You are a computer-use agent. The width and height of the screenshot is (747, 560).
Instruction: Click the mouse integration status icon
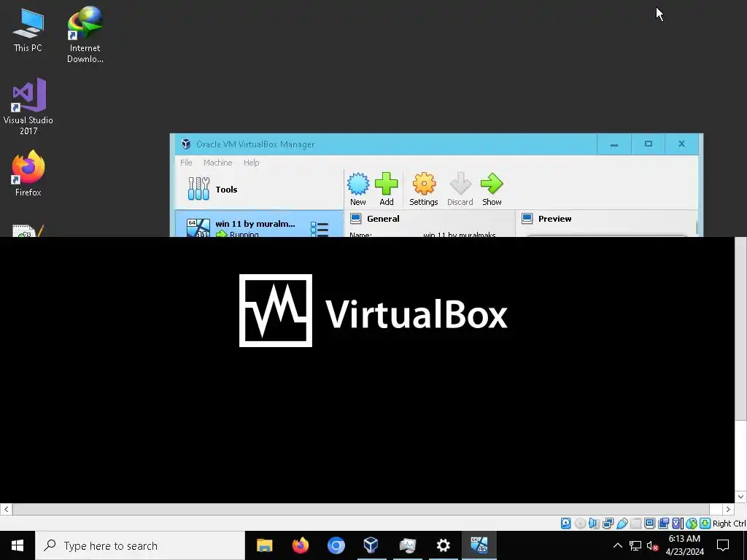click(692, 524)
